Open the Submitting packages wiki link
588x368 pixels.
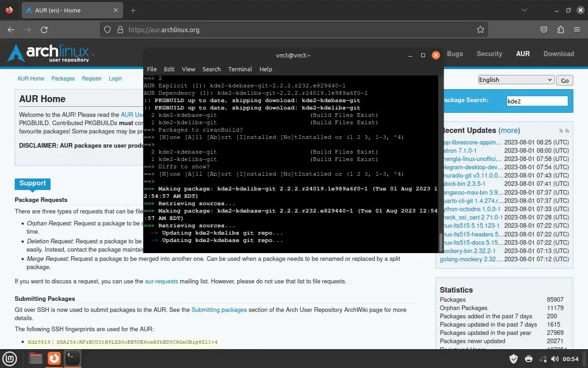(219, 310)
